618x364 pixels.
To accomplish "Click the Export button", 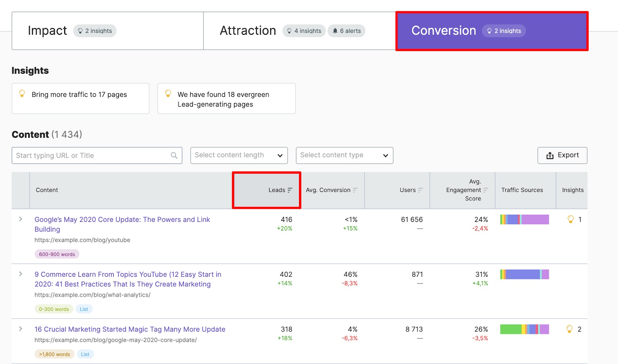I will 562,155.
